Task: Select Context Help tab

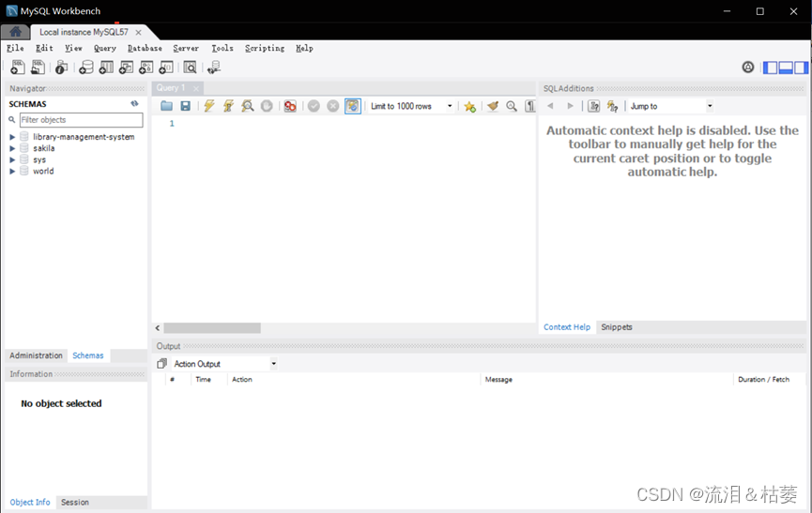Action: click(x=567, y=326)
